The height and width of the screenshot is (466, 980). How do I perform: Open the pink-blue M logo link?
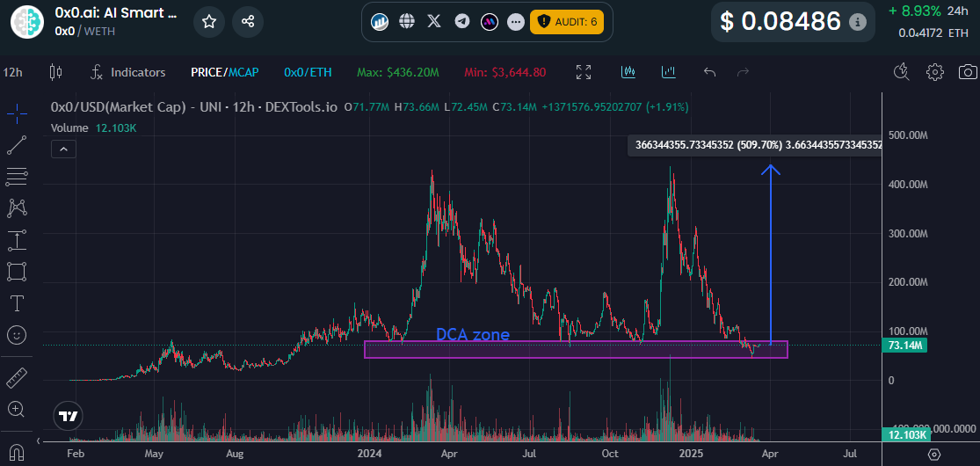click(489, 22)
